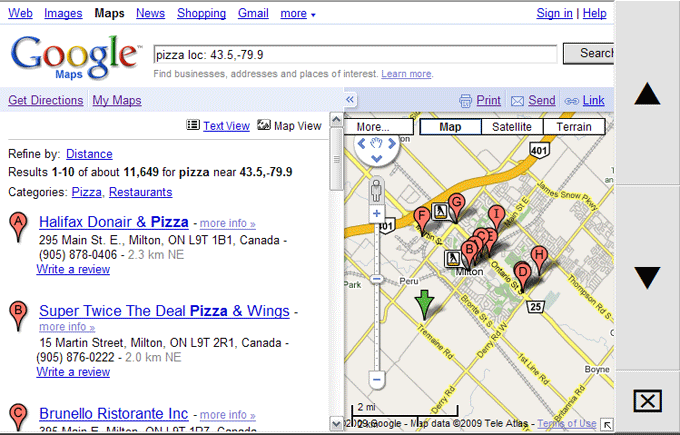Click the search query input field
The image size is (680, 435).
355,55
